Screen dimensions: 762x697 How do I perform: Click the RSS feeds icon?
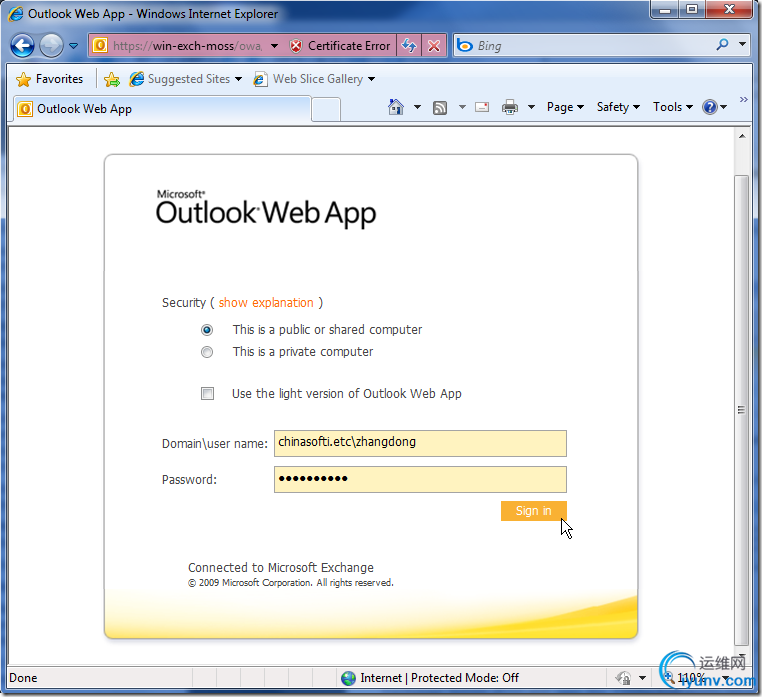click(440, 107)
